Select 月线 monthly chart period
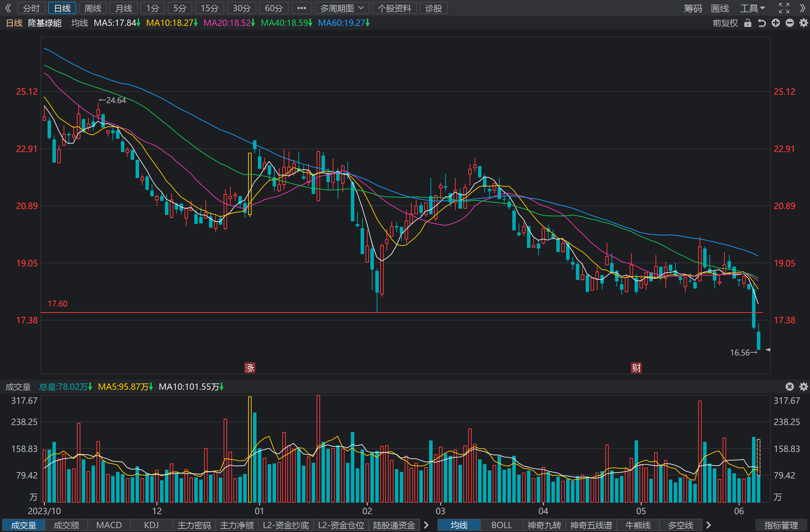The height and width of the screenshot is (532, 810). [x=124, y=8]
